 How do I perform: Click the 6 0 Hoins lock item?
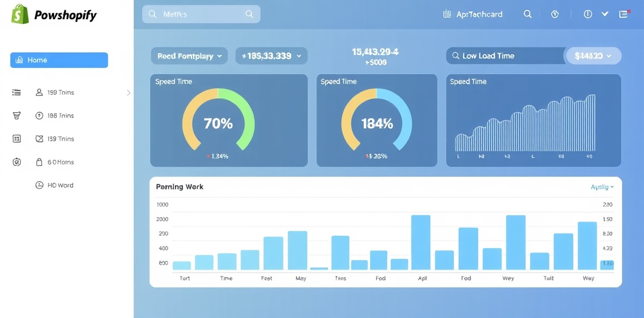(58, 162)
